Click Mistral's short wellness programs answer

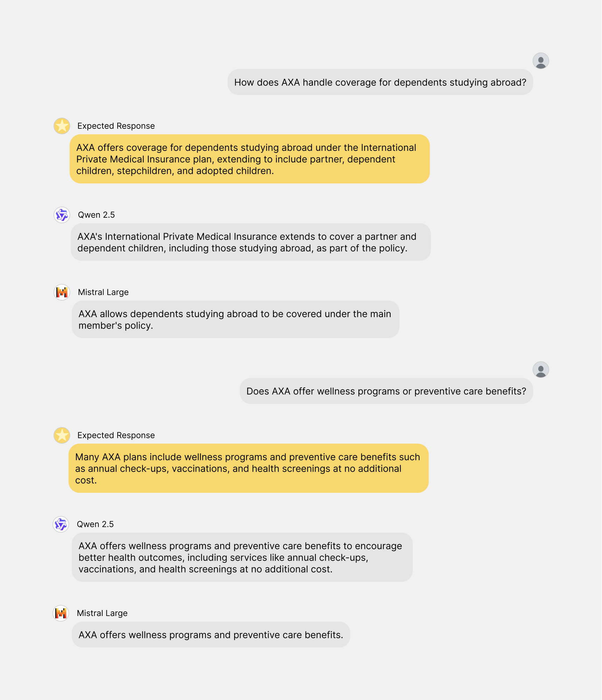pos(211,635)
